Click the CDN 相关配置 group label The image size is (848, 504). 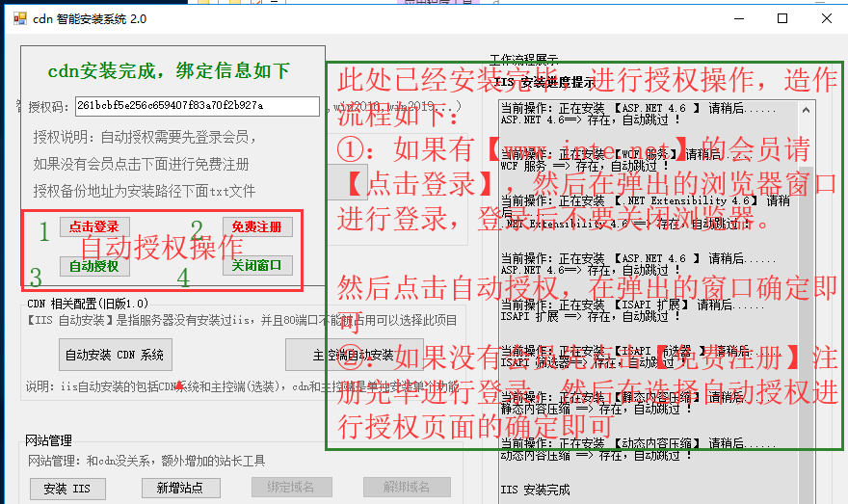[87, 304]
